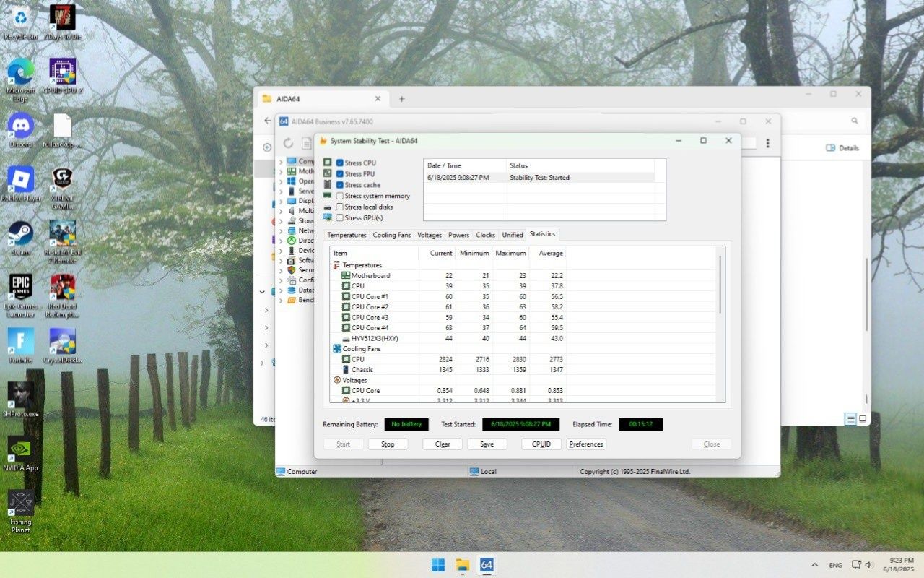Switch to the Voltages tab
Screen dimensions: 924x578
[x=430, y=235]
